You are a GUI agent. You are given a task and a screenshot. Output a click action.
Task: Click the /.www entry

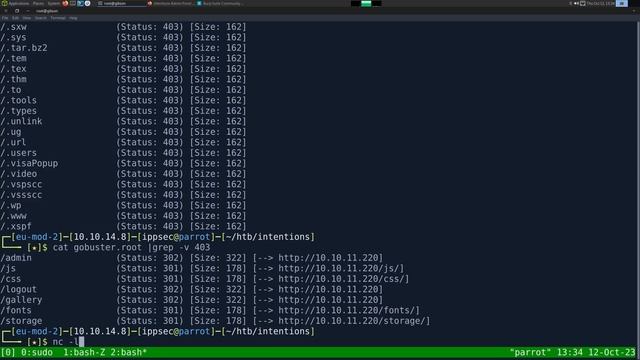pos(13,216)
